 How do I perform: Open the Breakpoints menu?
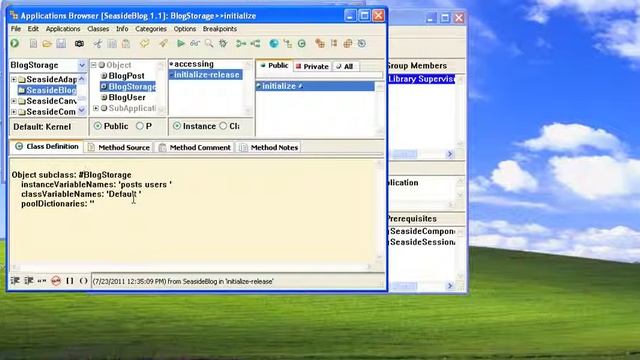point(220,29)
